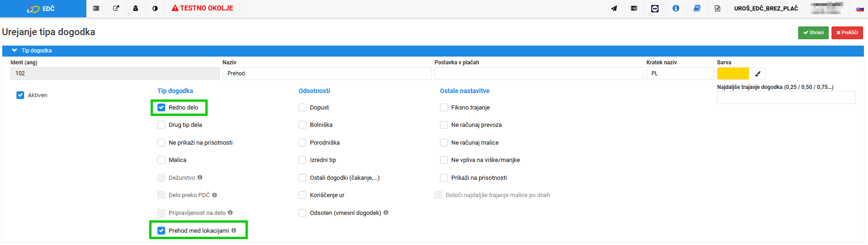Image resolution: width=868 pixels, height=245 pixels.
Task: Toggle the contrast half-circle icon
Action: (155, 8)
